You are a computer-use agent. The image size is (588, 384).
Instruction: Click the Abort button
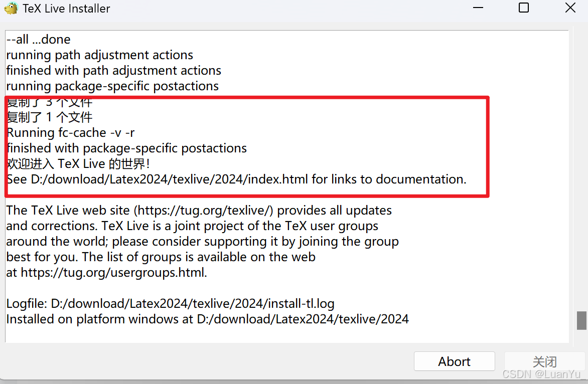click(x=454, y=361)
